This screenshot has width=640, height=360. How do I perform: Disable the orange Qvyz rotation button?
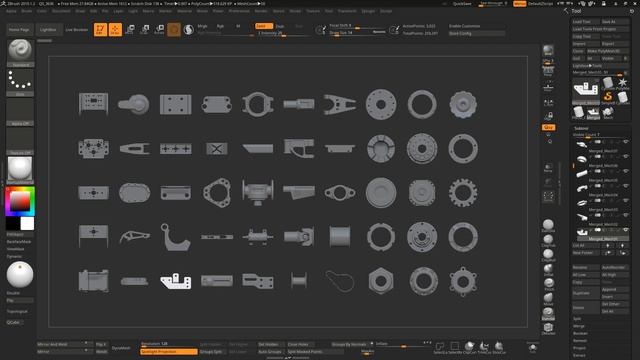pos(548,127)
